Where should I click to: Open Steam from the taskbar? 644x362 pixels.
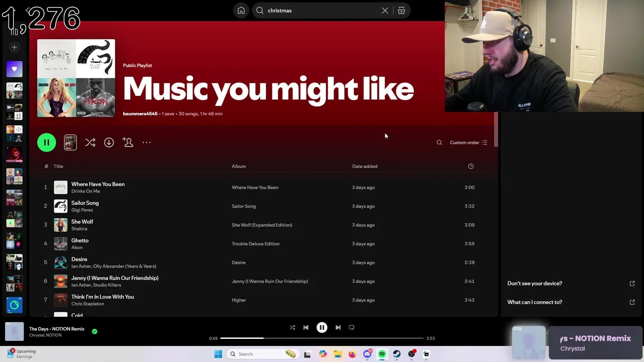[397, 354]
